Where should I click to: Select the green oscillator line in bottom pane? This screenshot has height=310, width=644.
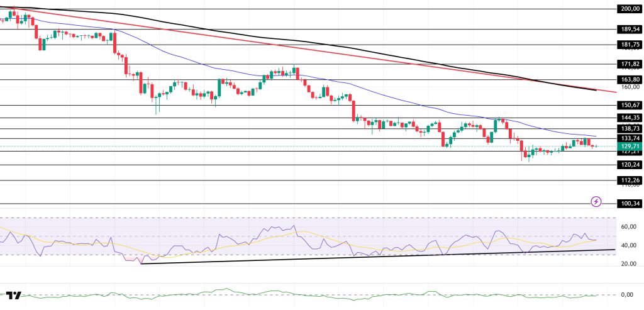[x=314, y=294]
